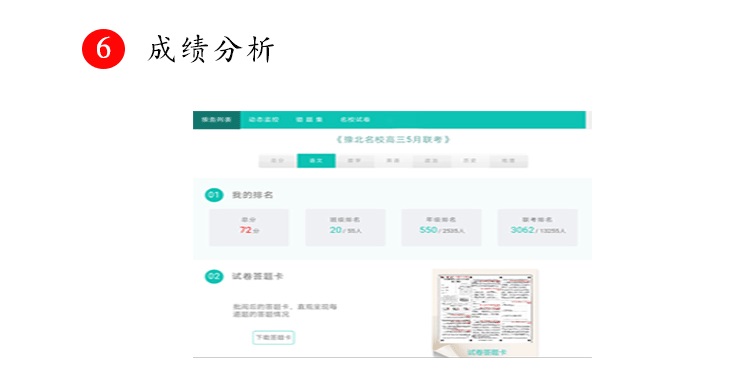This screenshot has width=750, height=372.
Task: Choose the 英语 subject button
Action: click(393, 161)
